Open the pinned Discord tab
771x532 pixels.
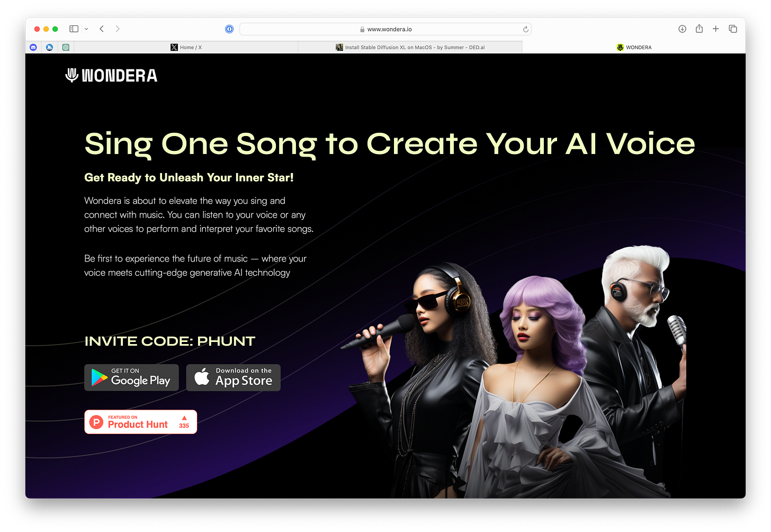point(33,47)
